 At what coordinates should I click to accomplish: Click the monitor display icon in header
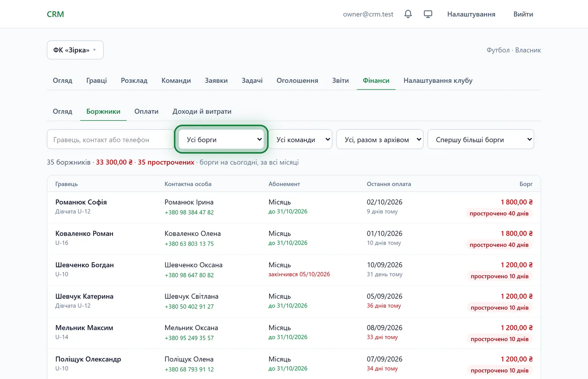428,14
